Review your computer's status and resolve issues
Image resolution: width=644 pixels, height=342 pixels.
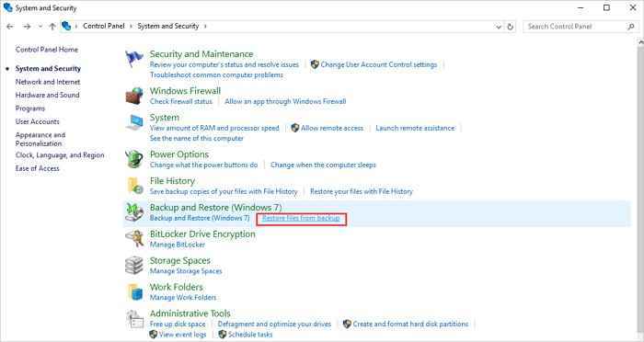point(224,64)
